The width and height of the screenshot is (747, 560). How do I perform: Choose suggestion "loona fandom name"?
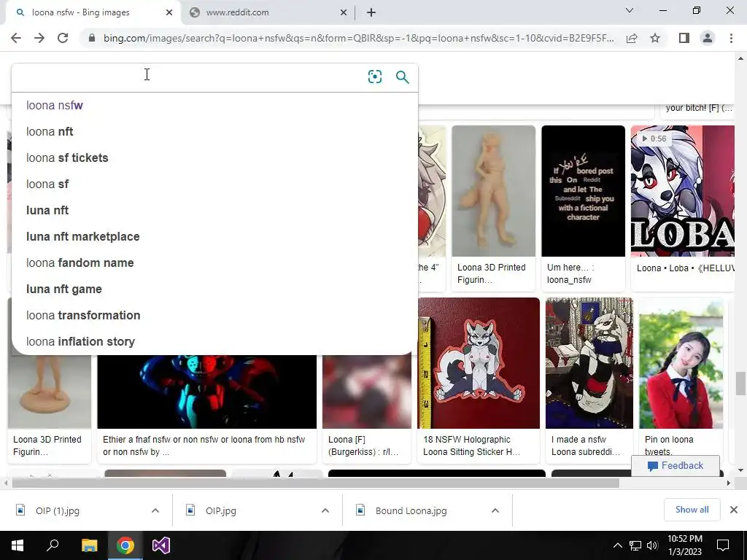pyautogui.click(x=215, y=262)
